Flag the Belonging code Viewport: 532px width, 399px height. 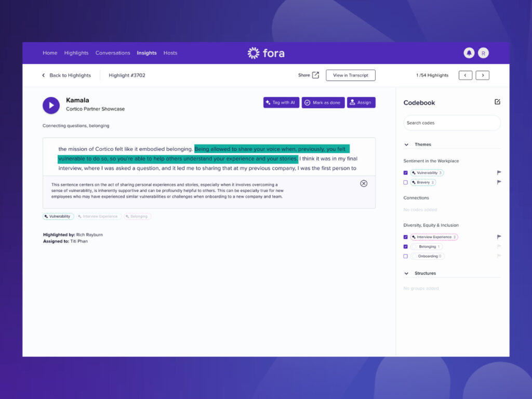[499, 246]
